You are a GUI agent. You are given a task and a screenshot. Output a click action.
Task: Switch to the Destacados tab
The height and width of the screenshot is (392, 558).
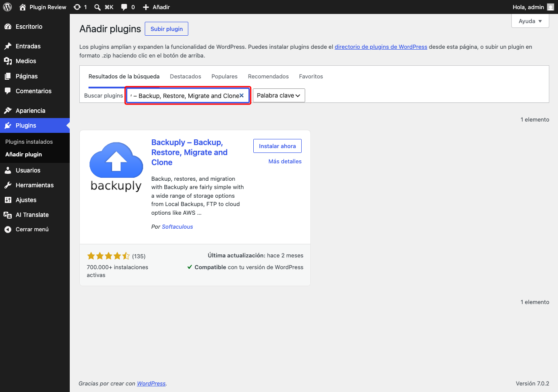click(x=186, y=76)
